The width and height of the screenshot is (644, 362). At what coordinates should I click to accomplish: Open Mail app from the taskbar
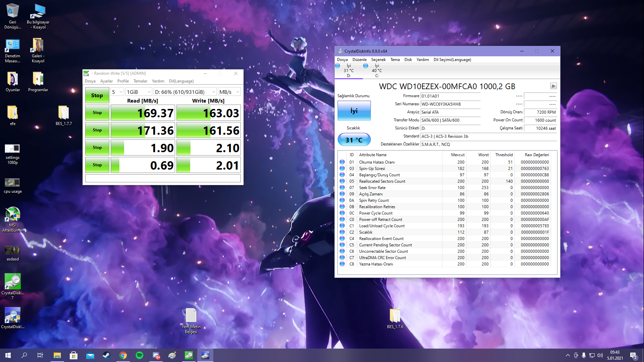coord(90,355)
